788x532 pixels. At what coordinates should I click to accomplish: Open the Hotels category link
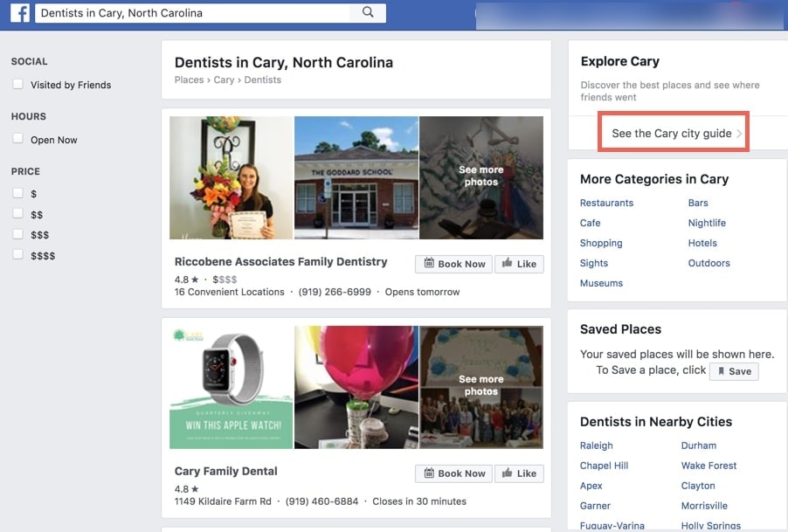(x=702, y=243)
